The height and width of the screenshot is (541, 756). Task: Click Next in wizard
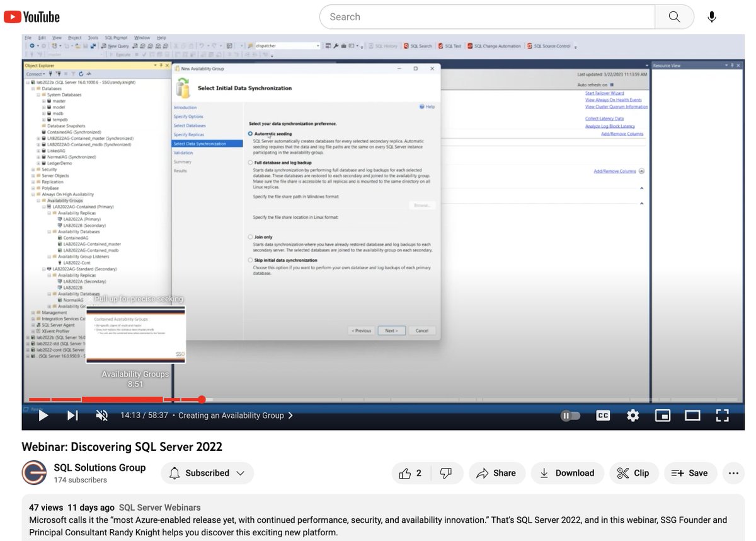coord(391,330)
